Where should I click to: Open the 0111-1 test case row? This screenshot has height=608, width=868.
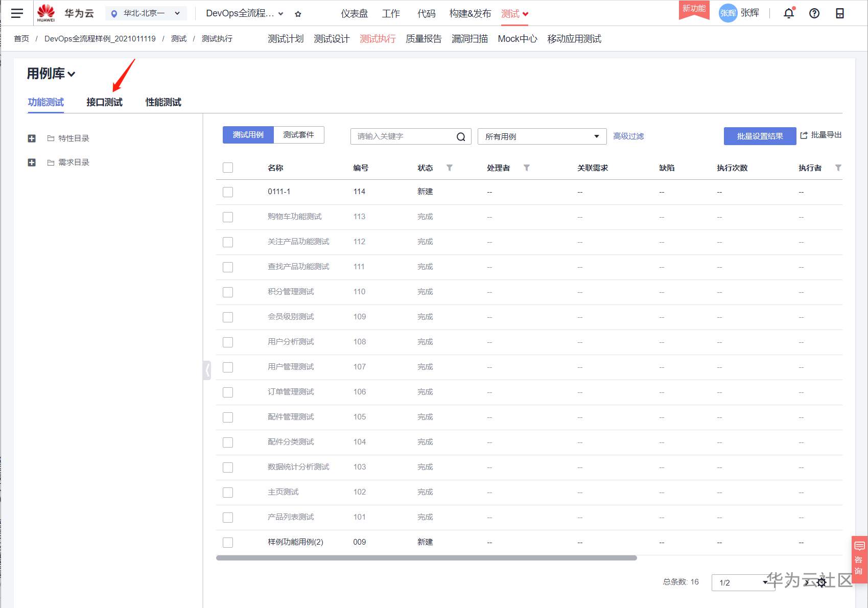[x=529, y=192]
